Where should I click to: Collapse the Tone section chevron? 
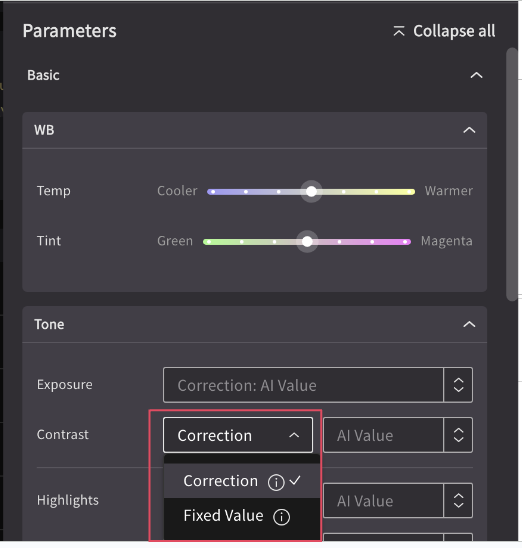click(x=469, y=325)
